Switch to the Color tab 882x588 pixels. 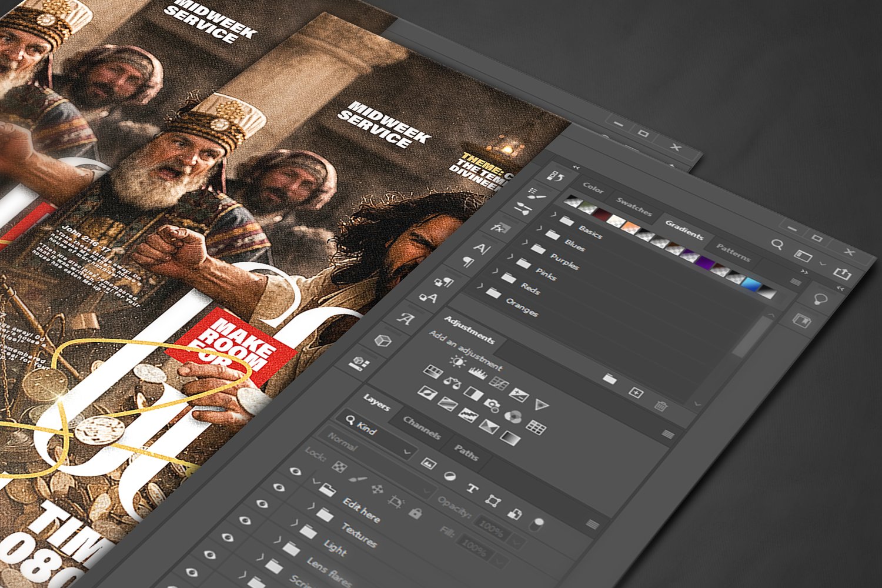point(593,189)
